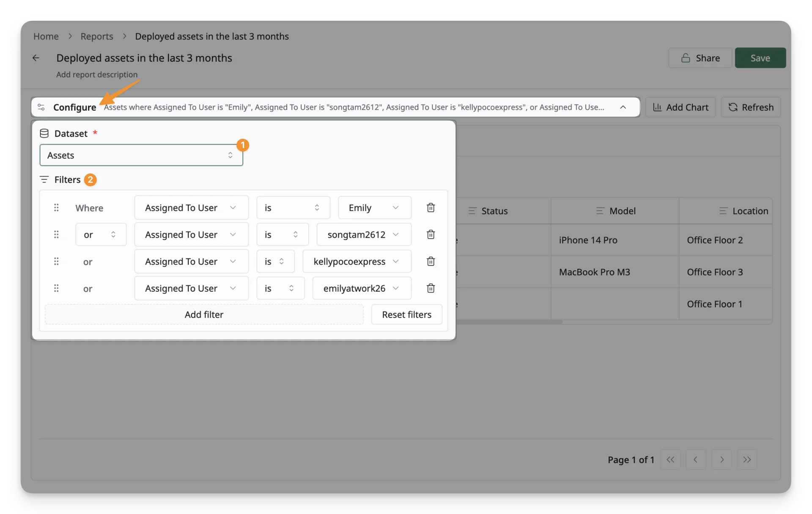Save the report
Screen dimensions: 812x514
click(x=760, y=58)
